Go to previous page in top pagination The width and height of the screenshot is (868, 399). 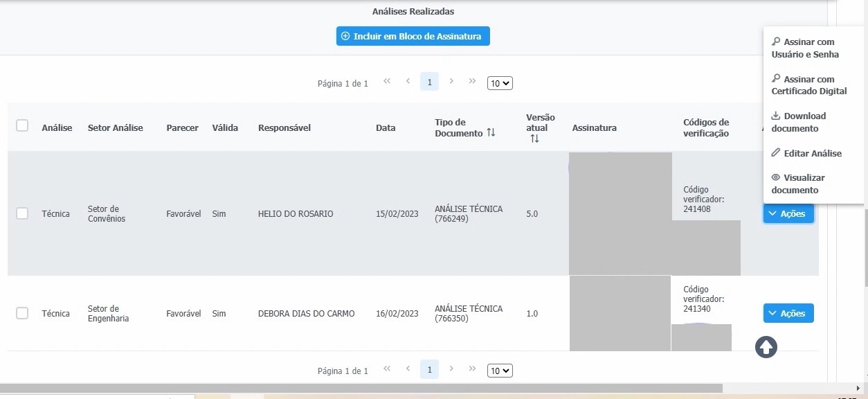click(408, 82)
